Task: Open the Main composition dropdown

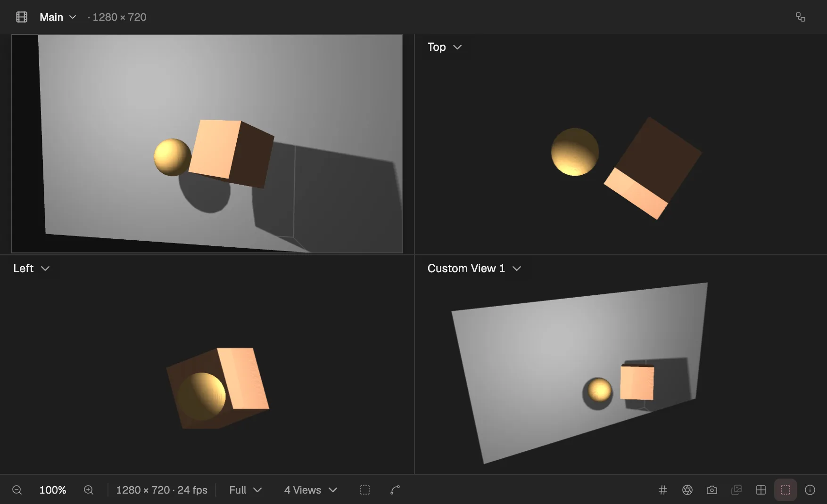Action: 58,17
